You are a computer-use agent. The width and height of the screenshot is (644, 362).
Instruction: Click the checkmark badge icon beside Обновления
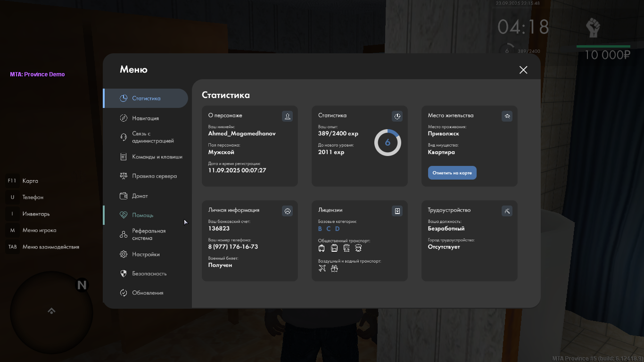(x=124, y=293)
